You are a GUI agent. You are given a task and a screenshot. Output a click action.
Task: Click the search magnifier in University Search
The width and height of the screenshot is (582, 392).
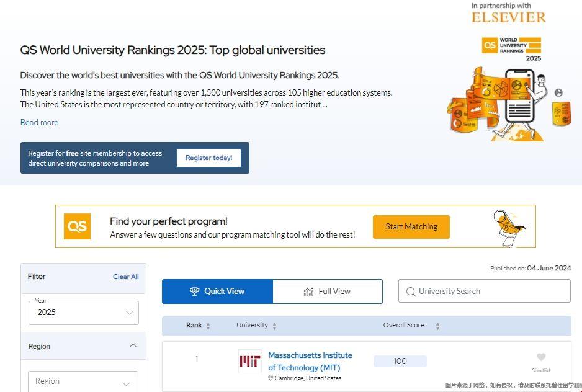pyautogui.click(x=410, y=291)
